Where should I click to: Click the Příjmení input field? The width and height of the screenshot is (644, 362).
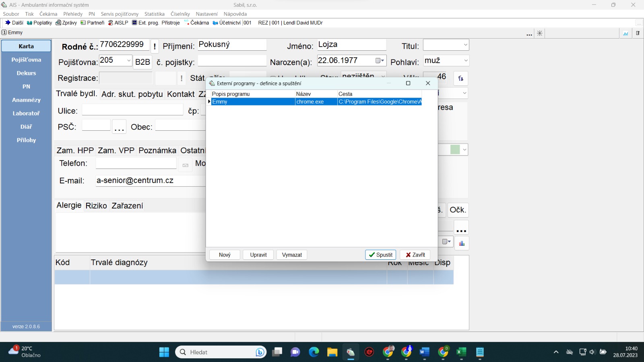232,45
